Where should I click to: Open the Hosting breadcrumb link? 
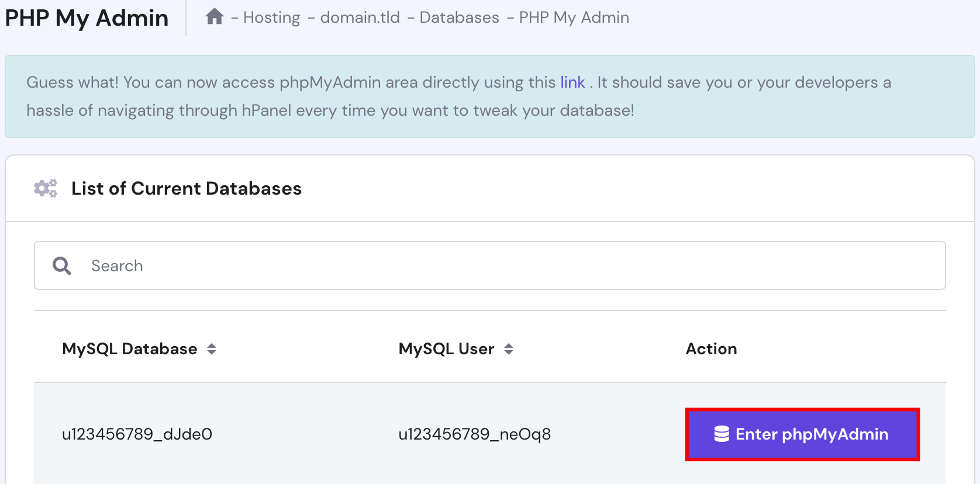coord(271,18)
